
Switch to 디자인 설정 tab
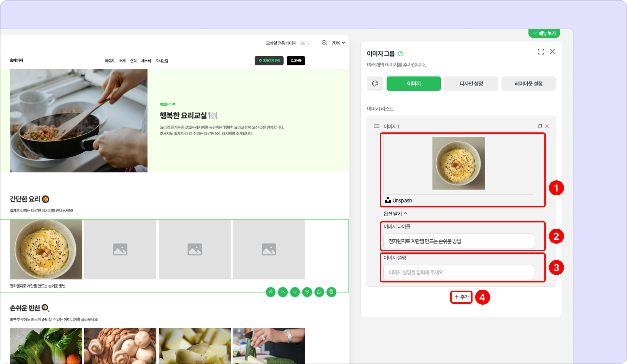[x=471, y=83]
